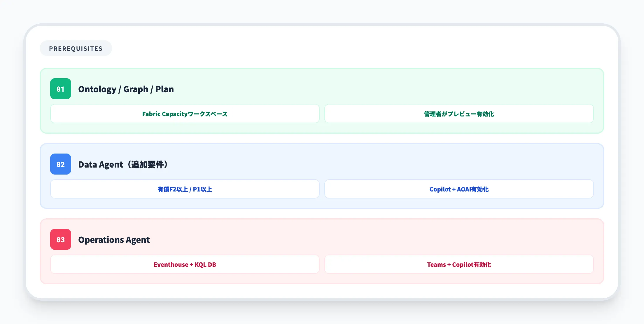Click the Teams + Copilot有効化 chip
644x324 pixels.
[x=459, y=264]
